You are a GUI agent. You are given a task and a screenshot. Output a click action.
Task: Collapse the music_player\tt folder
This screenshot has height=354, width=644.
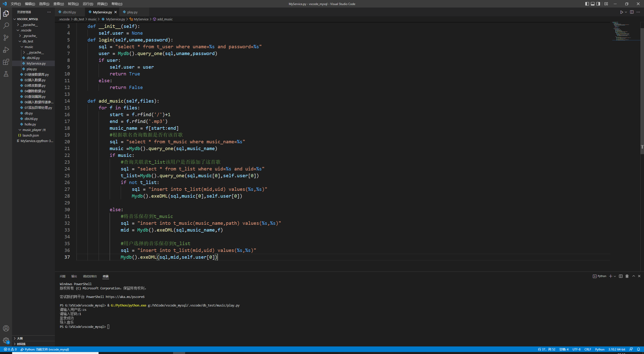coord(33,130)
